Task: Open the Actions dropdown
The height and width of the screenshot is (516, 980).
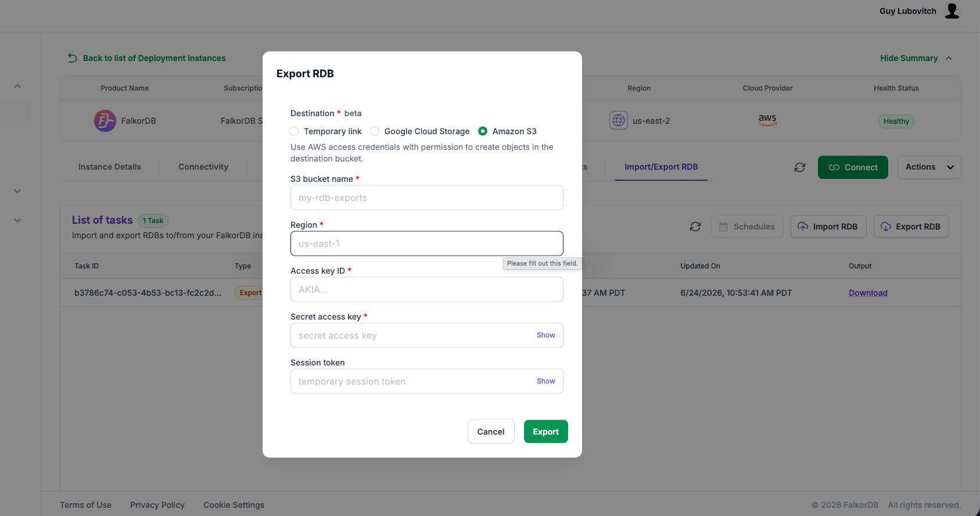Action: [929, 167]
